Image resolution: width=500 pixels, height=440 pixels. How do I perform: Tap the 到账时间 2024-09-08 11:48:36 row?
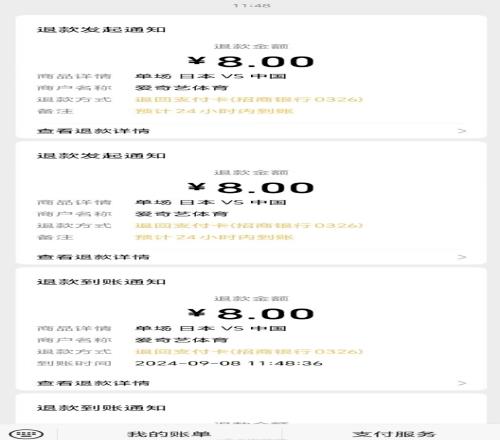(x=180, y=363)
